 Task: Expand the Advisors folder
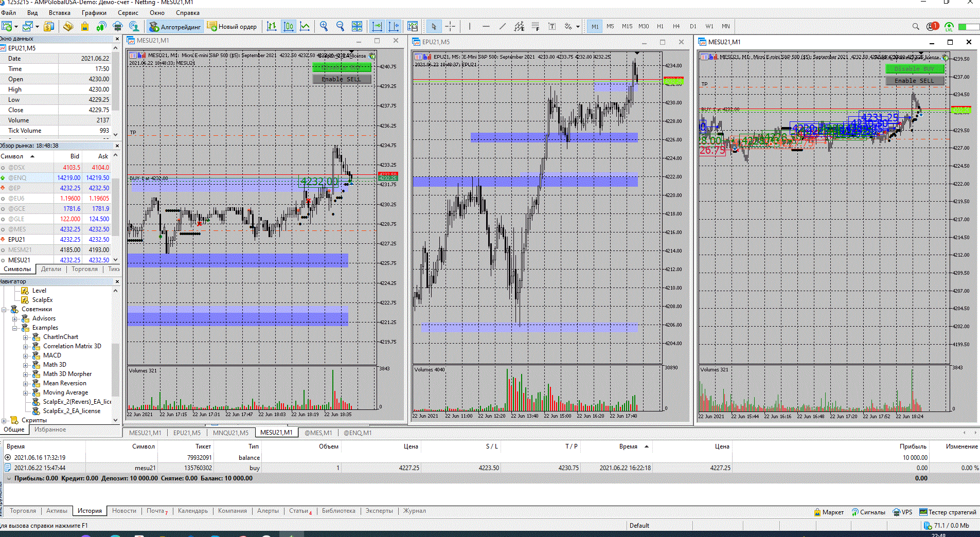click(x=15, y=318)
